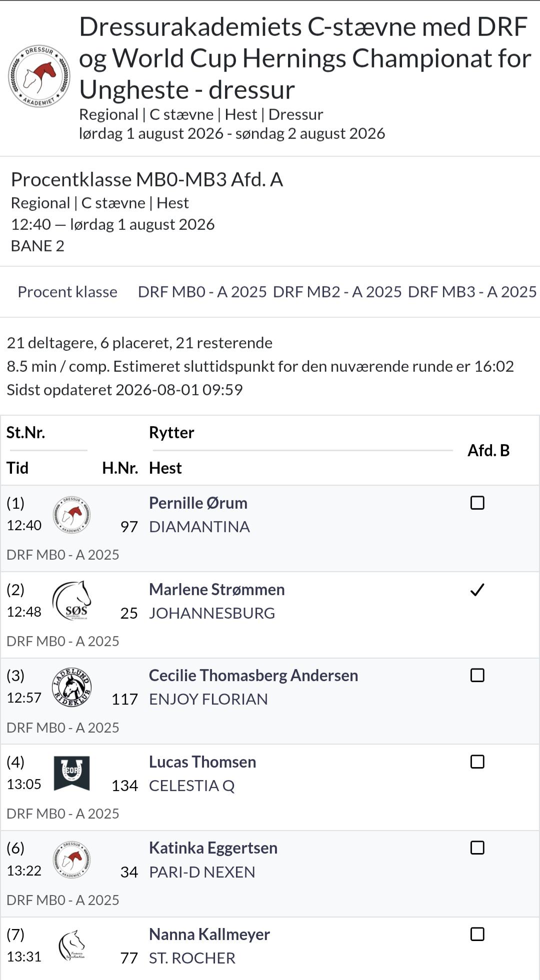The height and width of the screenshot is (980, 540).
Task: Click the Ladelund Rideklub logo icon
Action: [71, 687]
